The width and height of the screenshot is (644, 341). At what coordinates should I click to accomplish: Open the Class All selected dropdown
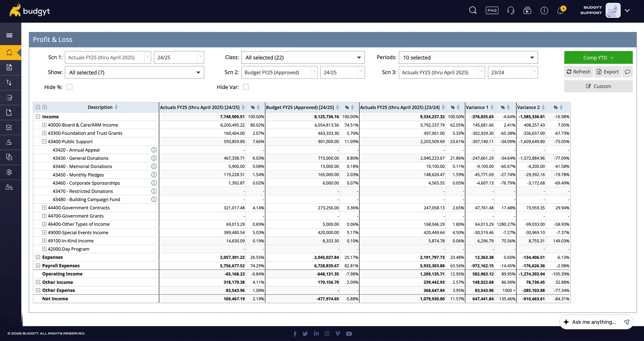303,58
